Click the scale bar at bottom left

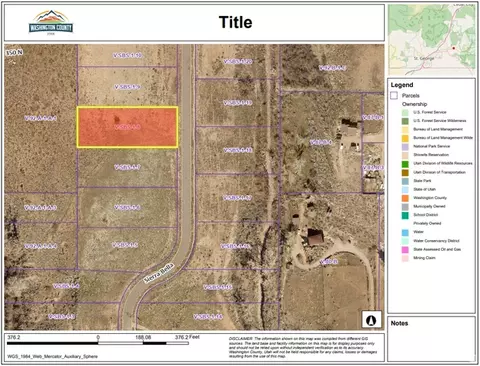(98, 343)
